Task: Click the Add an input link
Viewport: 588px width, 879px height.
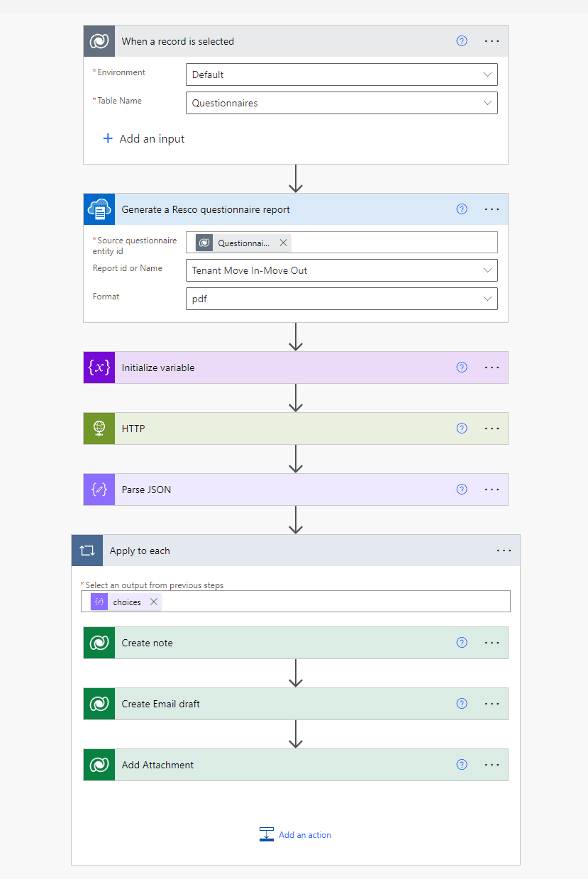Action: pyautogui.click(x=143, y=138)
